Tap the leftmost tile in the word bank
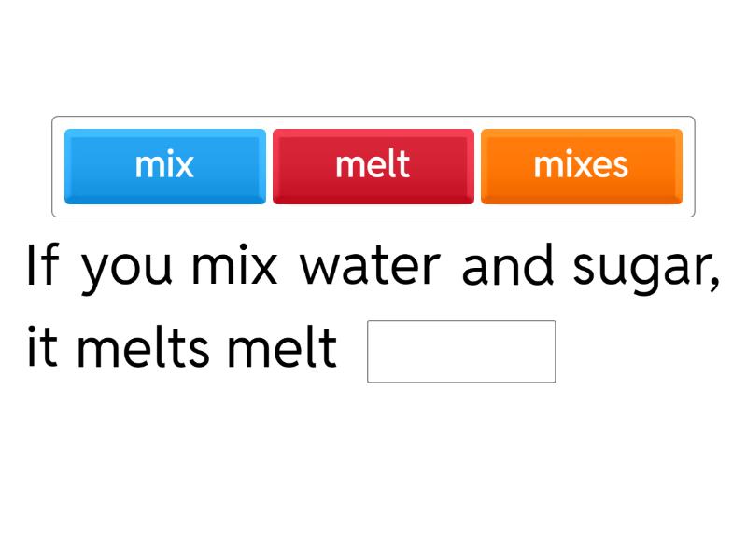 coord(164,166)
